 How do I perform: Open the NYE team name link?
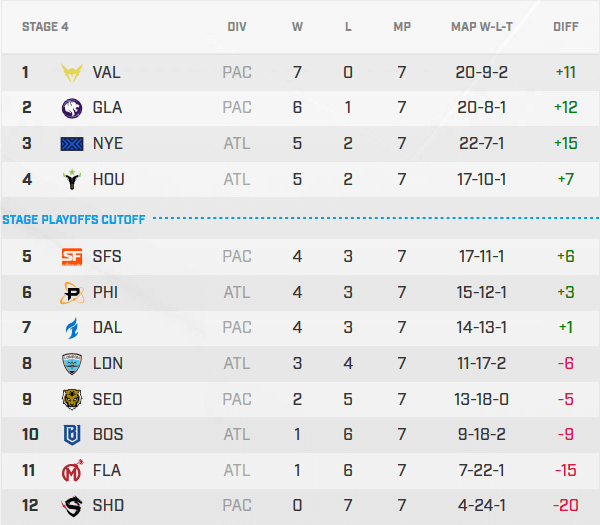click(x=108, y=144)
